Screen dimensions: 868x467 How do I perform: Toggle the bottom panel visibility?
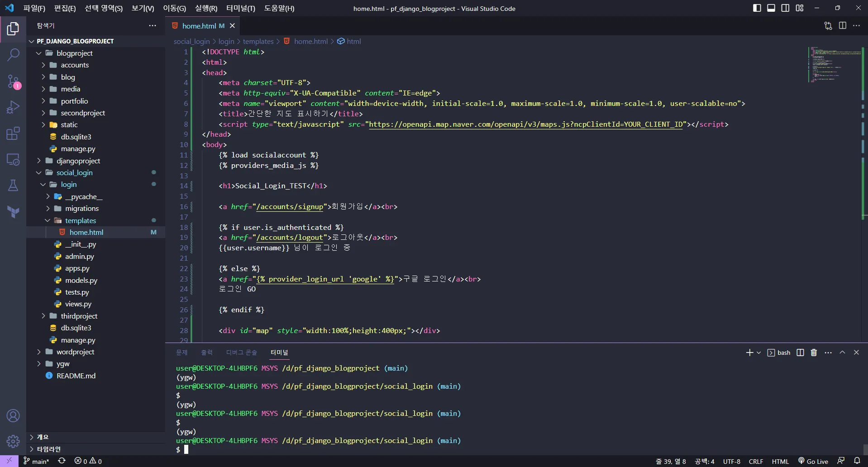[771, 8]
